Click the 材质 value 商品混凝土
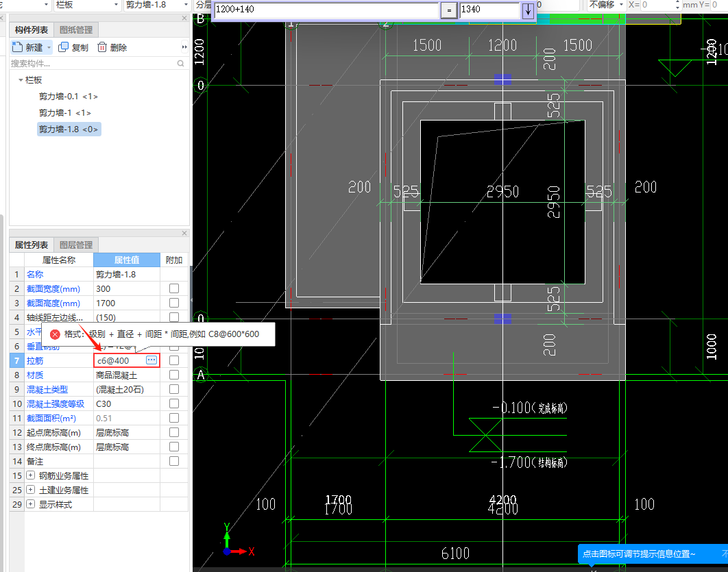The height and width of the screenshot is (572, 728). click(x=127, y=375)
